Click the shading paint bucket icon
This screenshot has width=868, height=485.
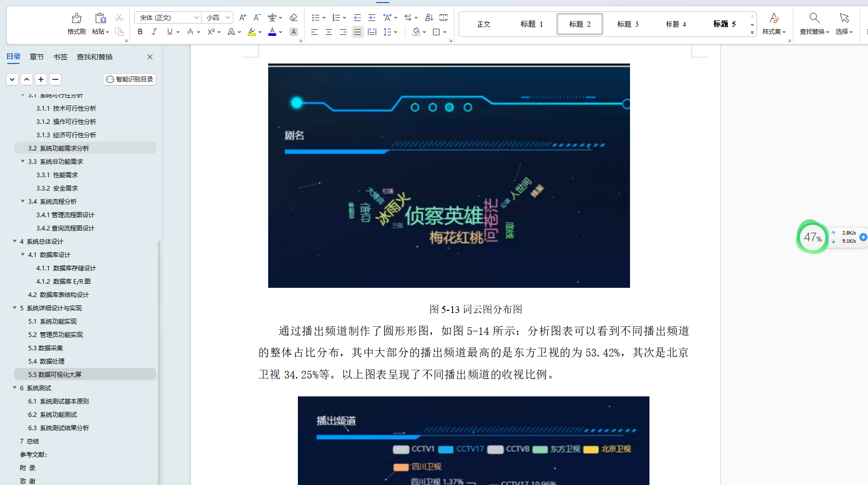coord(416,32)
